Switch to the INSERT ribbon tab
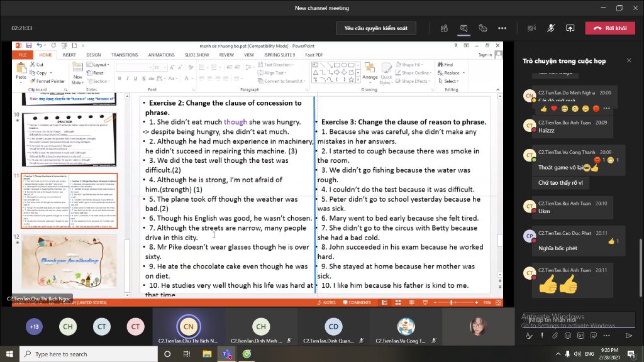Viewport: 644px width, 362px height. 69,55
